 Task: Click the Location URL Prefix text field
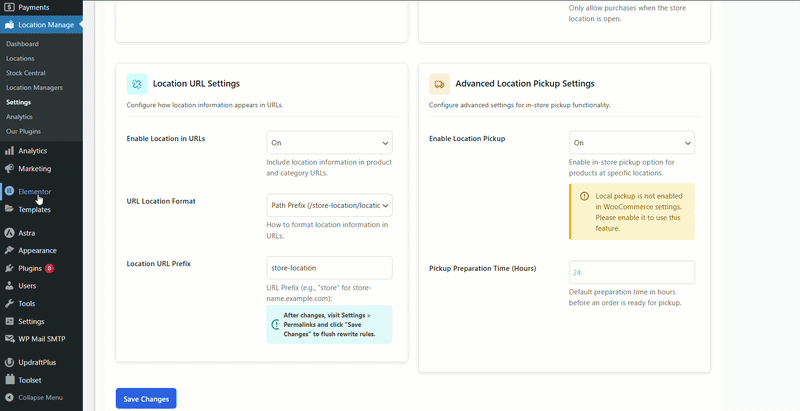(329, 268)
